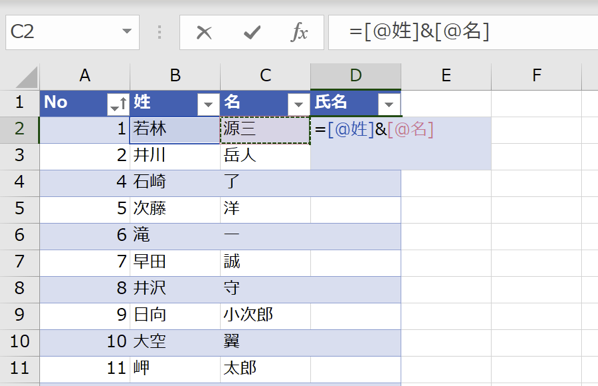Click cell containing 次藤
The height and width of the screenshot is (386, 598).
pyautogui.click(x=175, y=209)
